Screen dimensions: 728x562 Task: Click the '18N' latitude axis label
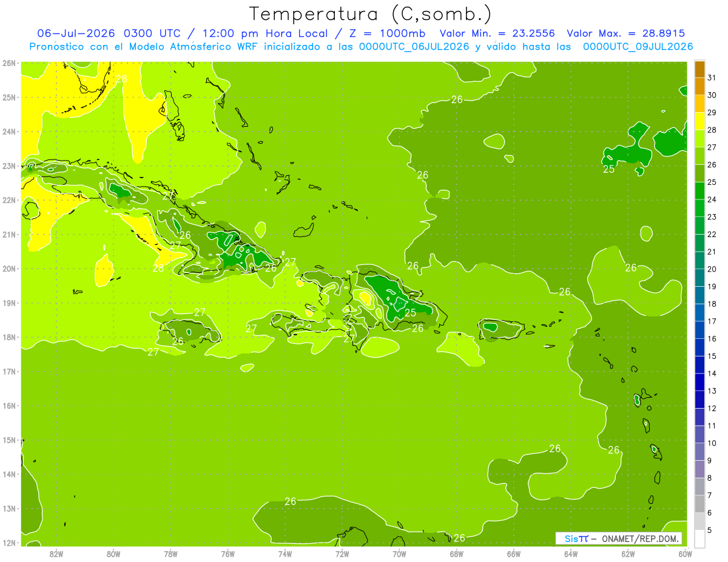pyautogui.click(x=9, y=337)
